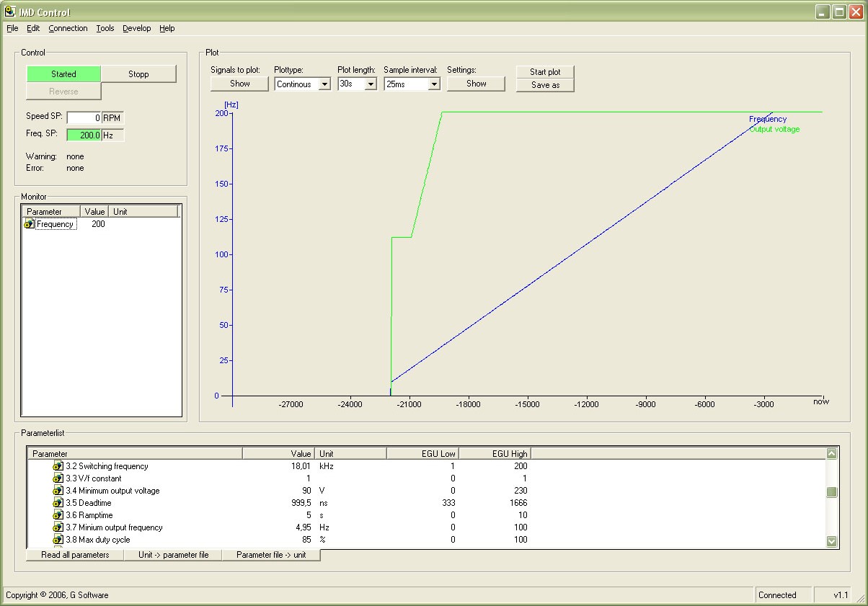Open the Edit menu
The width and height of the screenshot is (868, 606).
[33, 28]
